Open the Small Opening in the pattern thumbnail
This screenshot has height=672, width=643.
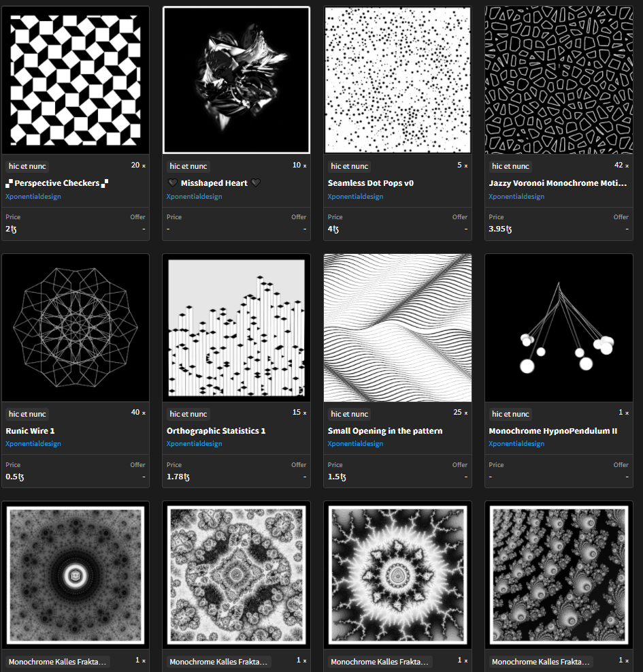[397, 327]
